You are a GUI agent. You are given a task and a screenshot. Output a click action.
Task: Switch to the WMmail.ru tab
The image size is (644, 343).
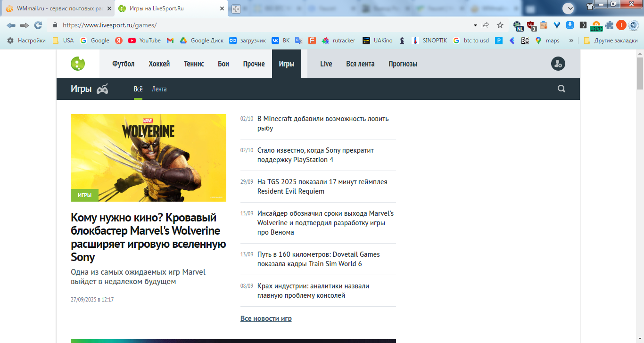point(58,9)
